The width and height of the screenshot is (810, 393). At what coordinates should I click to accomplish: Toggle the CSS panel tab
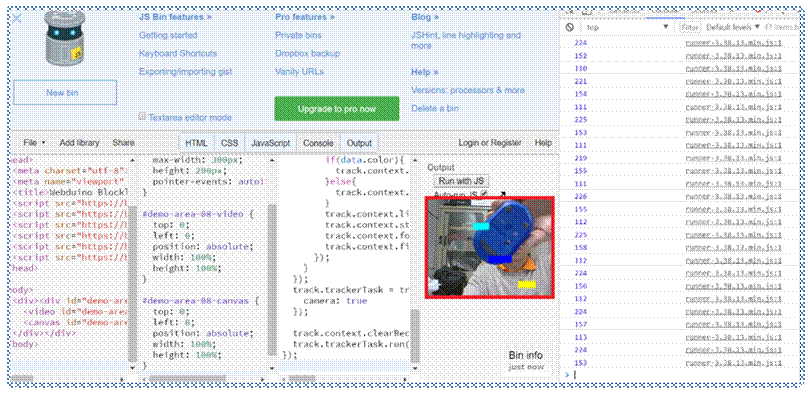tap(229, 143)
